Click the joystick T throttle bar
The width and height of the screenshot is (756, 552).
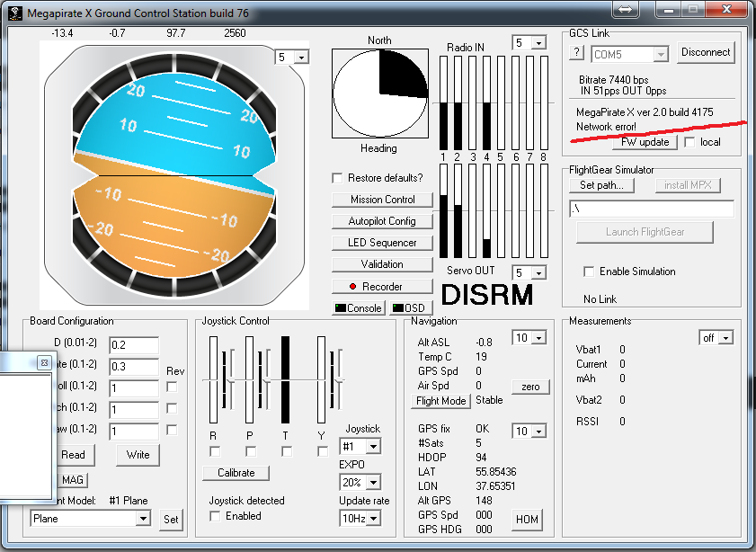(x=286, y=380)
